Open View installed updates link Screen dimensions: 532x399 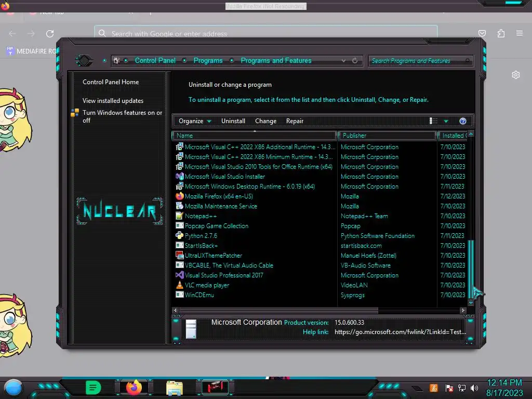click(113, 101)
